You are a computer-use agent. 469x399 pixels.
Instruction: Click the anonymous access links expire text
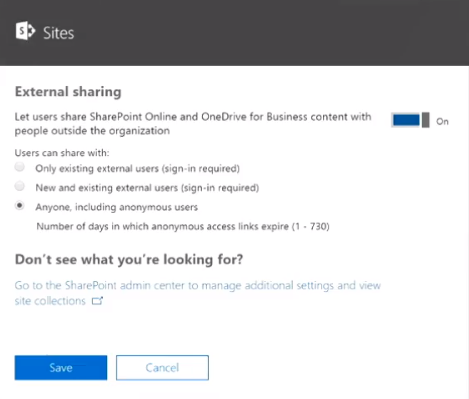click(183, 226)
